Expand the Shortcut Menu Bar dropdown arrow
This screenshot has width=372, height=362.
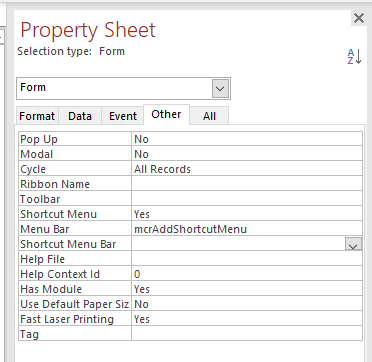point(353,245)
